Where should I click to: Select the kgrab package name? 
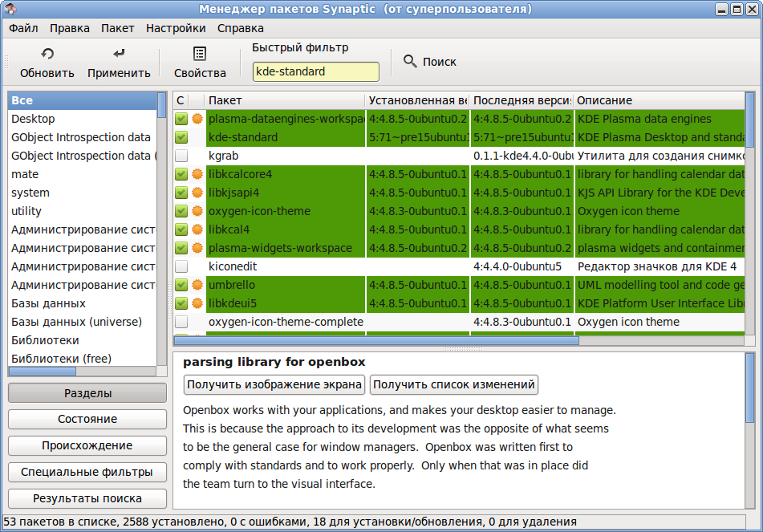tap(223, 156)
